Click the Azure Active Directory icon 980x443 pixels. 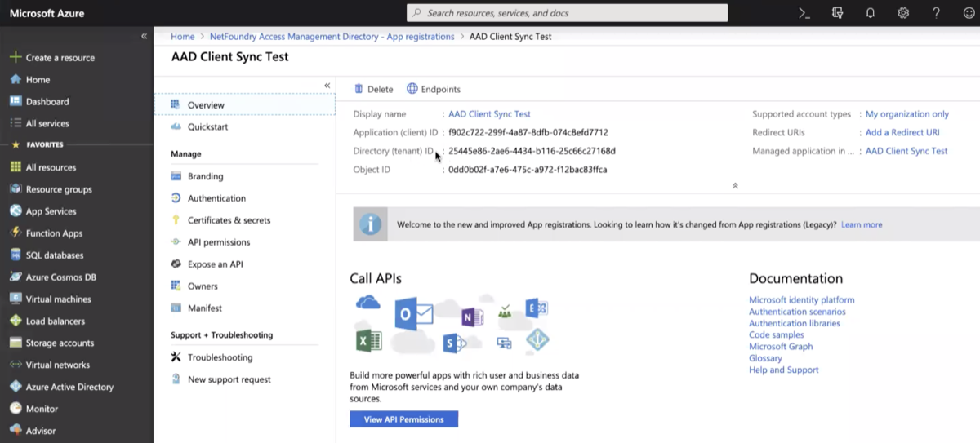[16, 388]
